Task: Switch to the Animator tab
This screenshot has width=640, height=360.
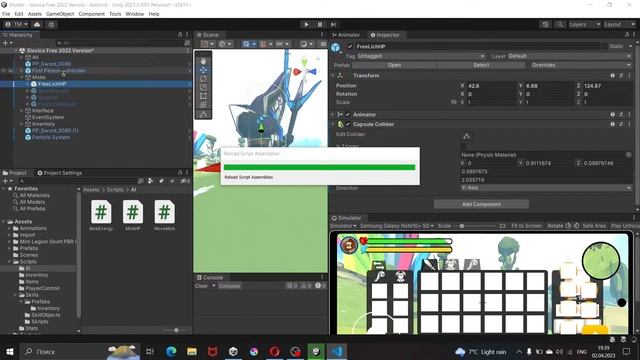Action: (x=346, y=35)
